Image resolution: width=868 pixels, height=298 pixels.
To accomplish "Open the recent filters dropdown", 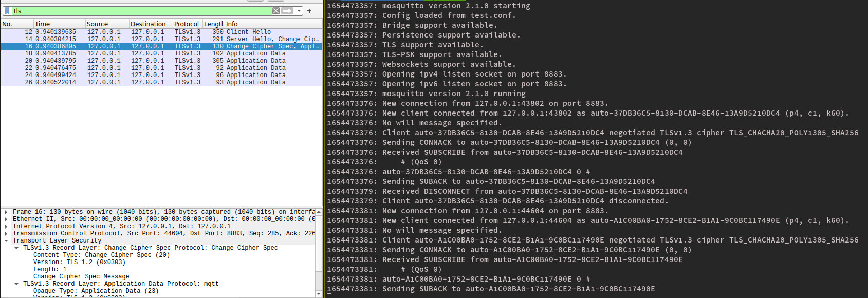I will tap(299, 11).
